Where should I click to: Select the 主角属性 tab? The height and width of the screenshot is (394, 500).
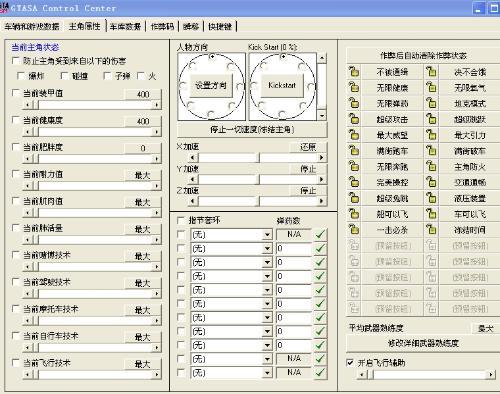[85, 26]
